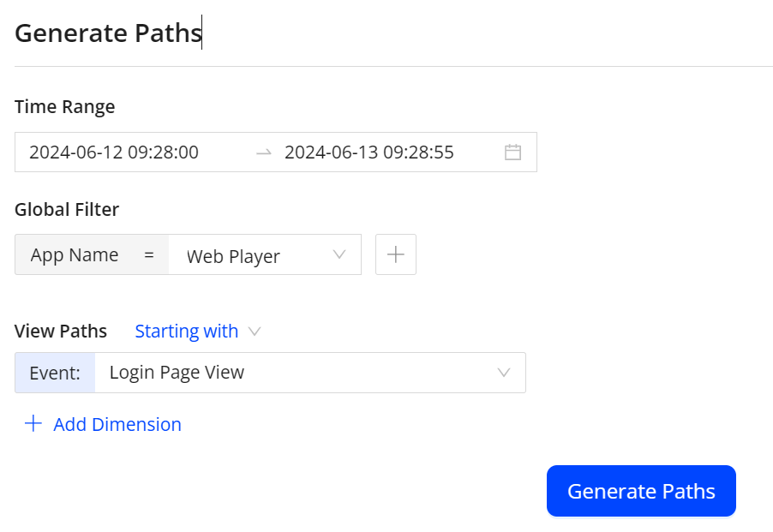Image resolution: width=773 pixels, height=532 pixels.
Task: Click the Generate Paths button
Action: pyautogui.click(x=641, y=491)
